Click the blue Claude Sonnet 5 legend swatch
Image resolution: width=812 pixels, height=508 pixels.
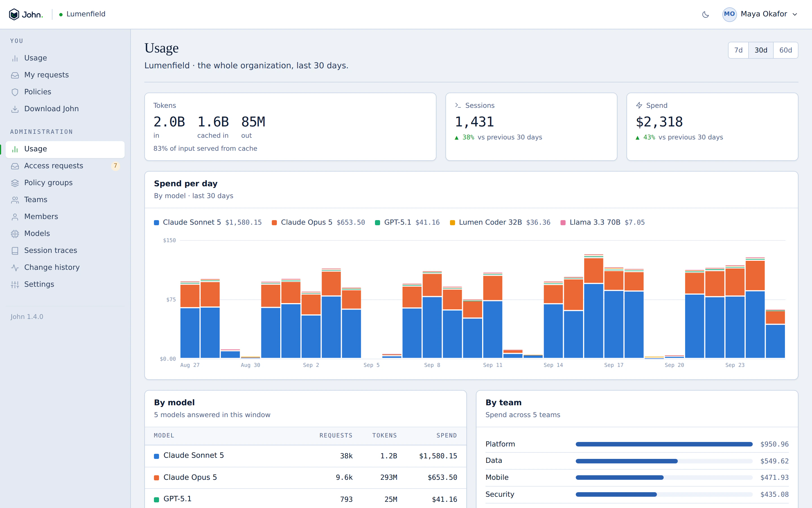pos(156,223)
